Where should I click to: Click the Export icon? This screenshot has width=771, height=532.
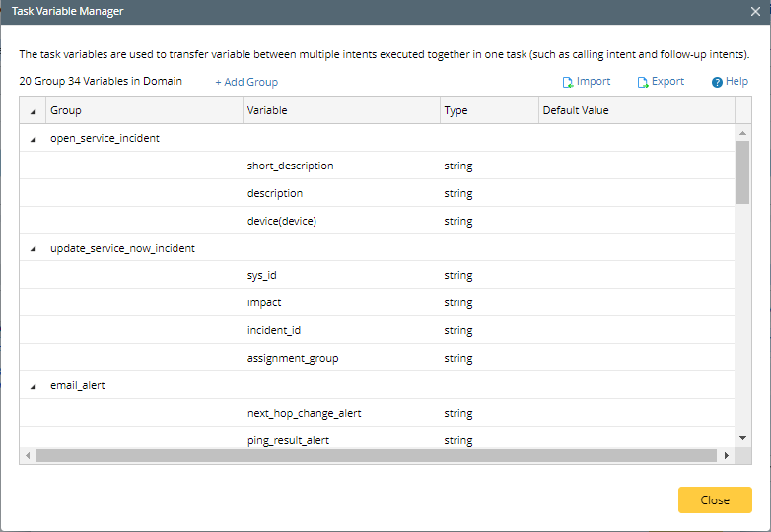pos(643,82)
